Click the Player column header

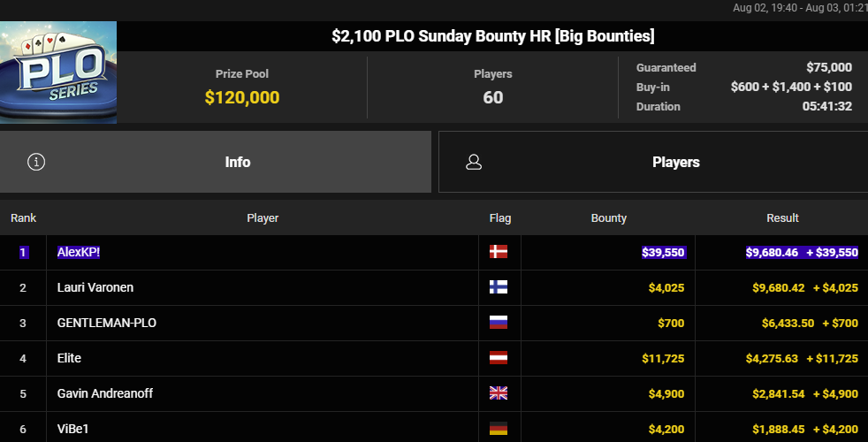click(x=263, y=218)
